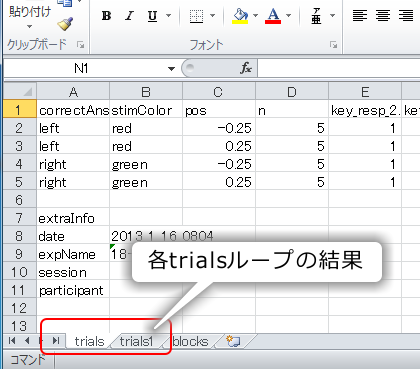Click the expName cell
The height and width of the screenshot is (369, 420).
tap(73, 254)
